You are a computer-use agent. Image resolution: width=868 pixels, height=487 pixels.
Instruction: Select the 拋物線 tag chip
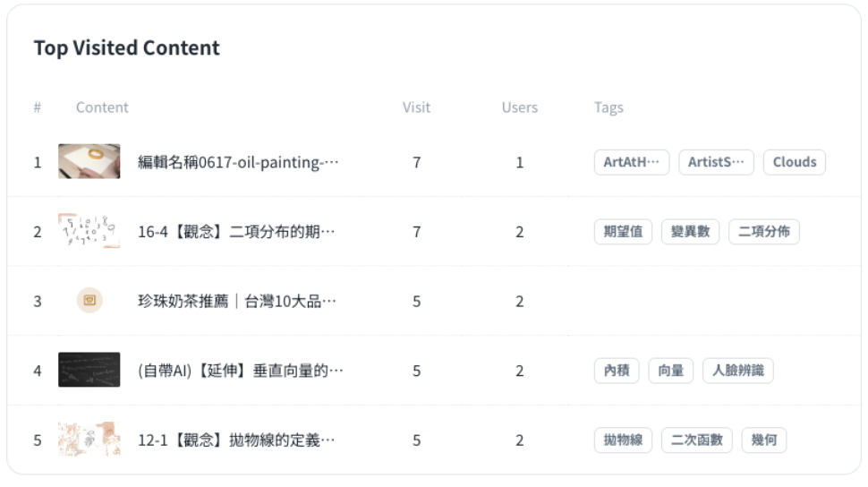(623, 440)
